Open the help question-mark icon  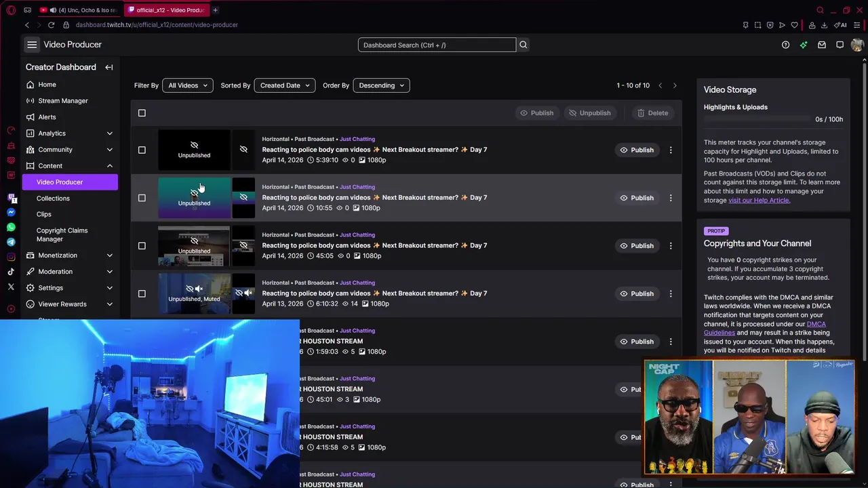tap(785, 45)
